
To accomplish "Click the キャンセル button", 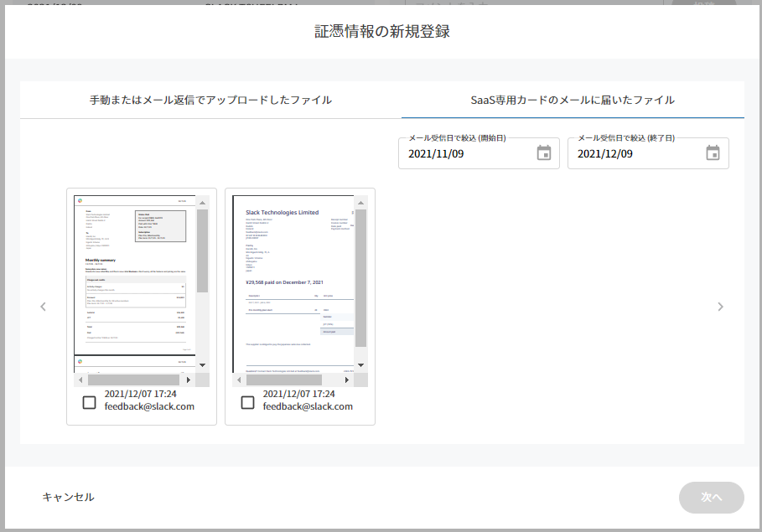I will (69, 497).
